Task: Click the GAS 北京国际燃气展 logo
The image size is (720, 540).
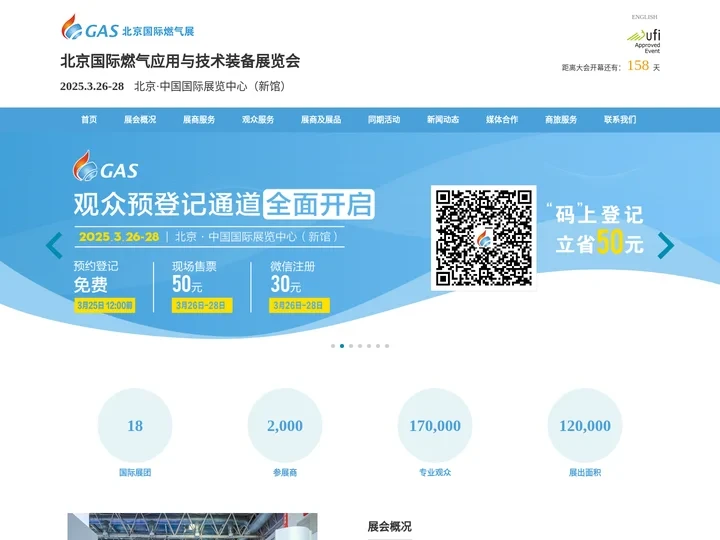Action: click(128, 27)
